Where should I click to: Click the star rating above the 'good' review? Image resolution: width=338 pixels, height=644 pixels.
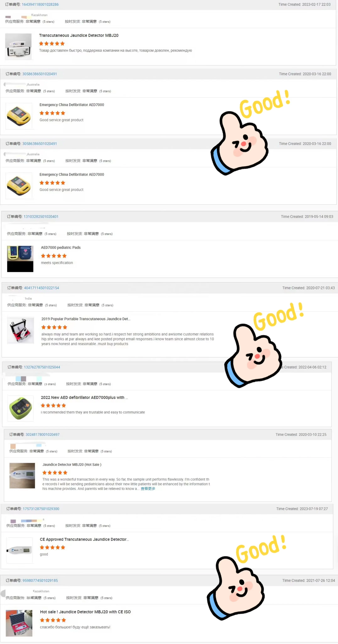point(52,547)
